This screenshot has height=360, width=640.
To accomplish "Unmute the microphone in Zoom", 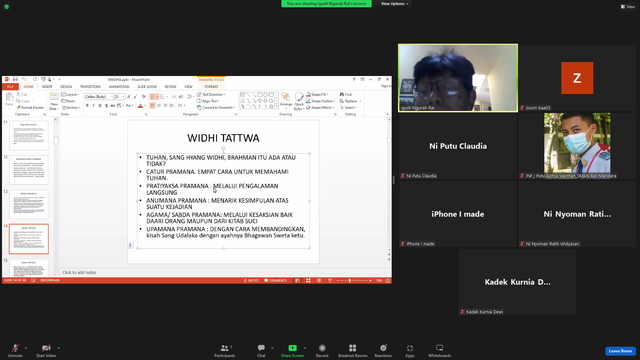I will click(x=15, y=351).
